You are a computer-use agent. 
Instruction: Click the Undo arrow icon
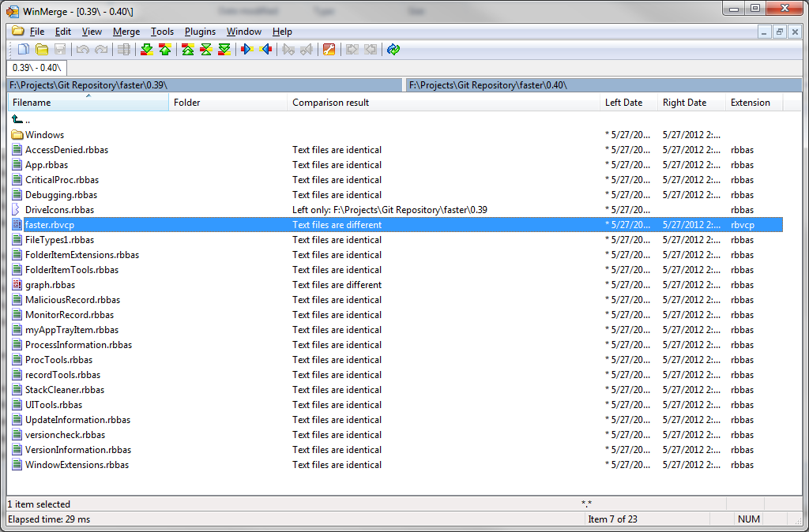coord(83,50)
